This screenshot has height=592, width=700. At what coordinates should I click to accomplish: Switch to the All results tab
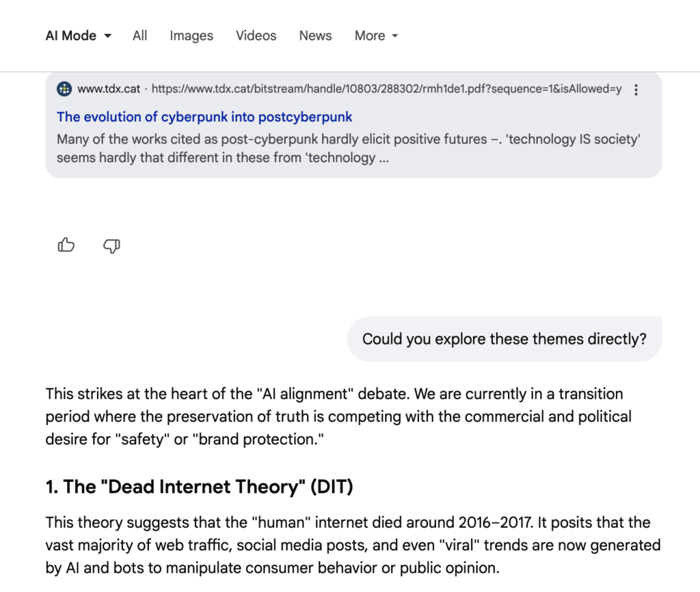coord(140,36)
